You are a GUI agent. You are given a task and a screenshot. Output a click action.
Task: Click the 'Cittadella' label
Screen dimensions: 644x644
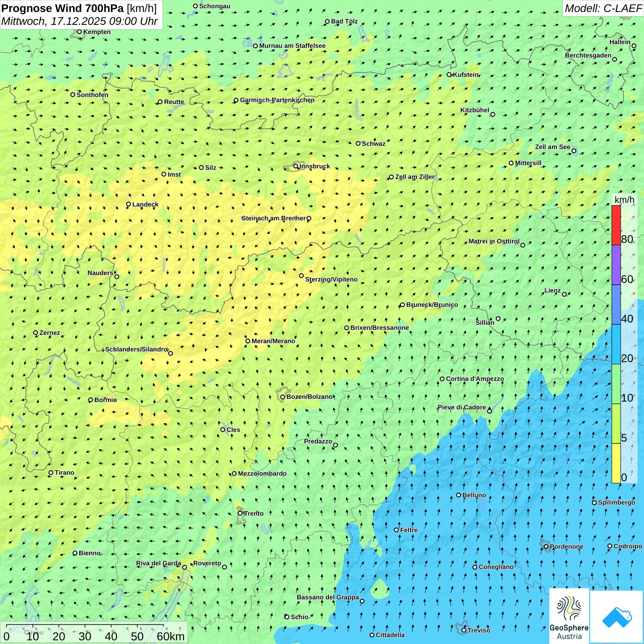coord(391,635)
